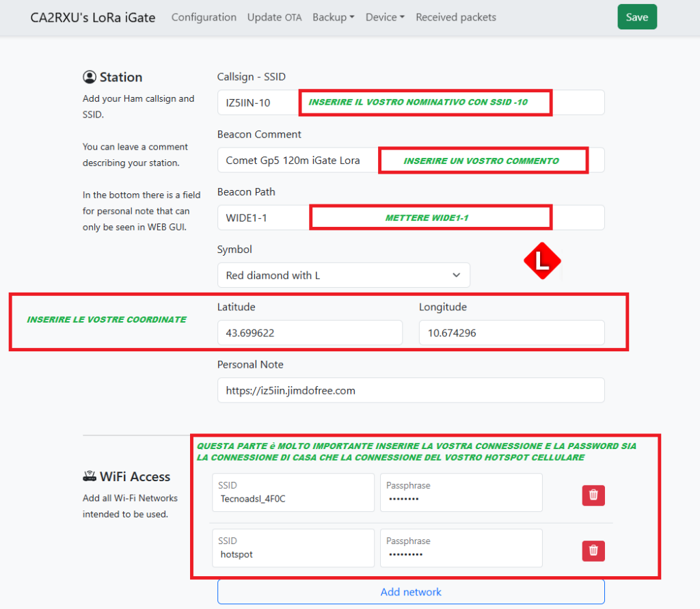
Task: Click the red diamond L symbol preview
Action: point(542,261)
